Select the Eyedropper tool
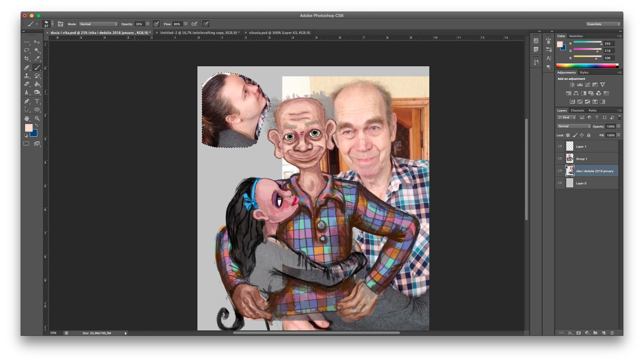 37,58
